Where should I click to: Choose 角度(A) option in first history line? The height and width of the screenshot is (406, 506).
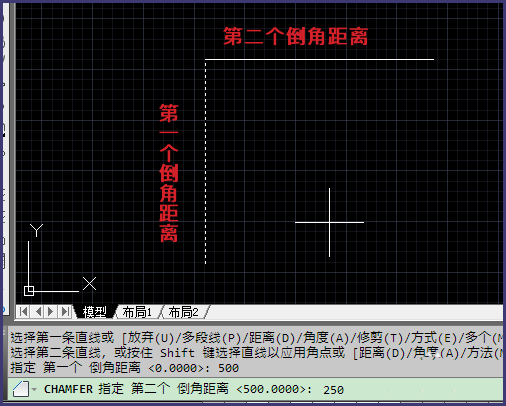[327, 338]
